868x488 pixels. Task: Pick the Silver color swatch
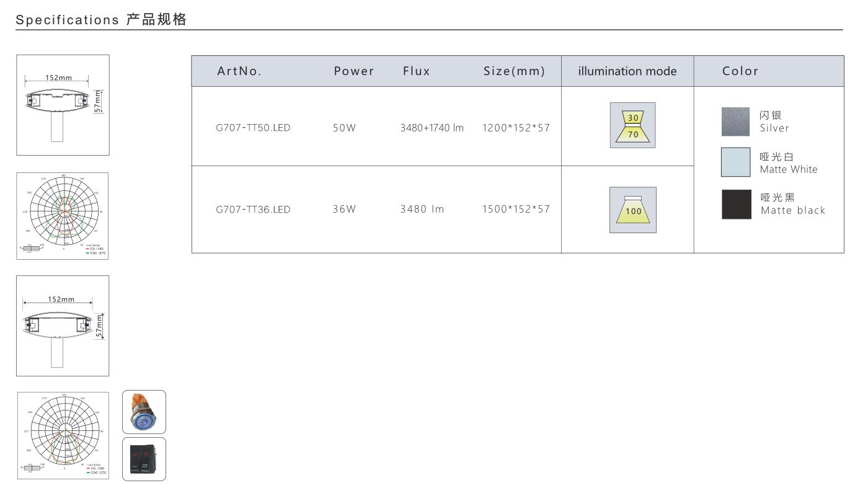pyautogui.click(x=735, y=122)
